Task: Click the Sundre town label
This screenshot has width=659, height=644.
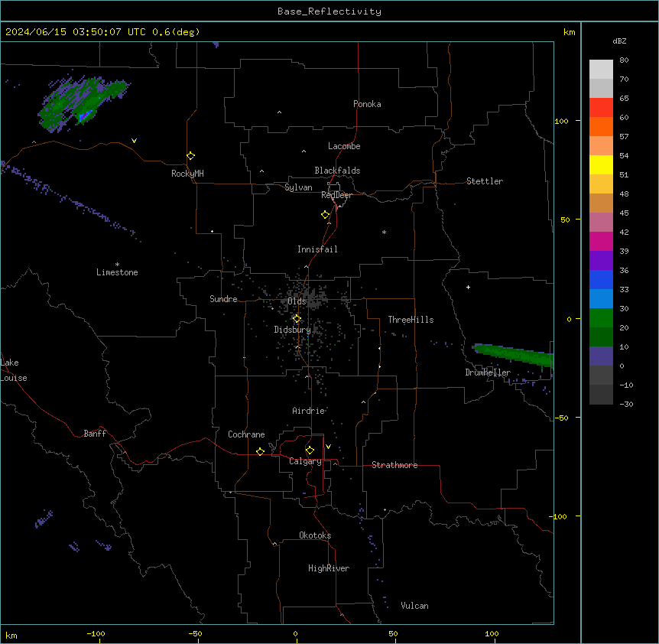Action: 223,299
